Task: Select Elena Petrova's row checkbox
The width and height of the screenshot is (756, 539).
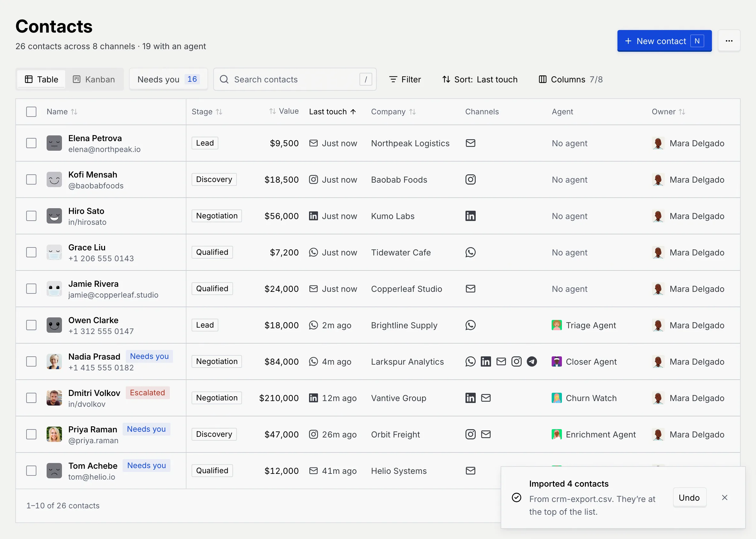Action: (31, 143)
